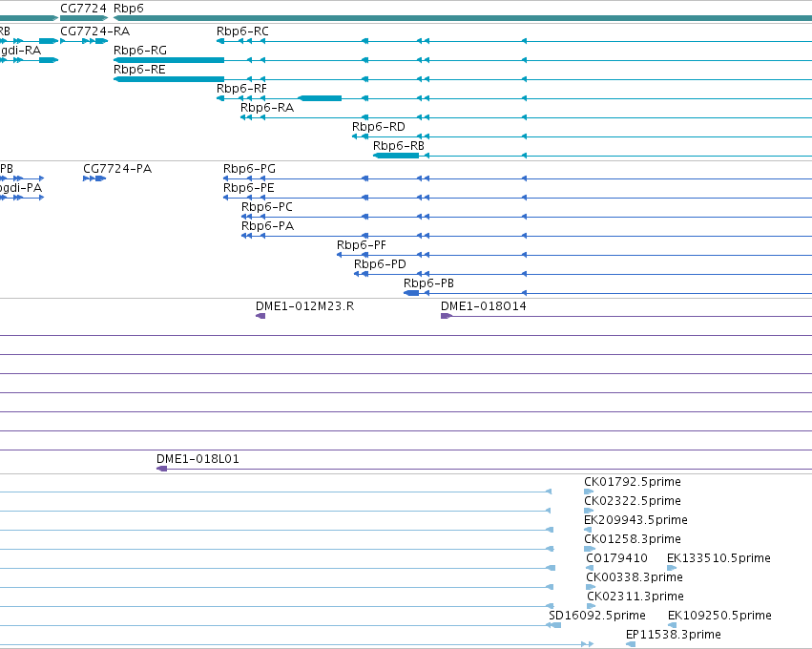Viewport: 812px width, 649px height.
Task: Click the arrow glyph at DME1-018O14 start
Action: click(447, 317)
